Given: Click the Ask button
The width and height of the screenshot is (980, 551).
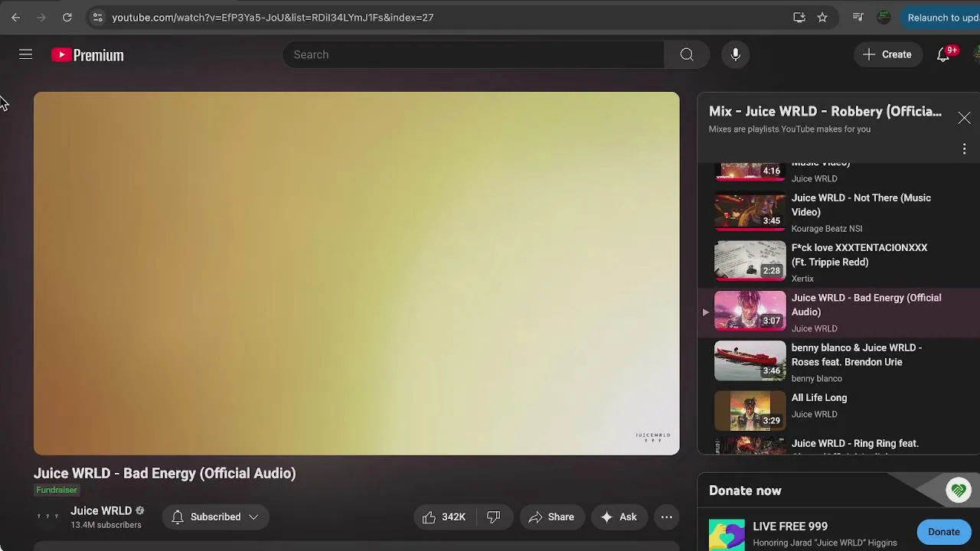Looking at the screenshot, I should pyautogui.click(x=619, y=517).
